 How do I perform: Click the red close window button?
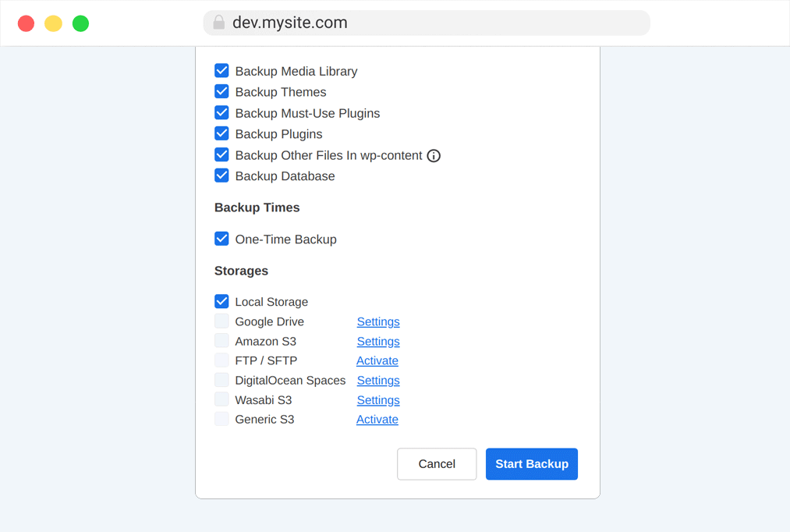tap(27, 23)
